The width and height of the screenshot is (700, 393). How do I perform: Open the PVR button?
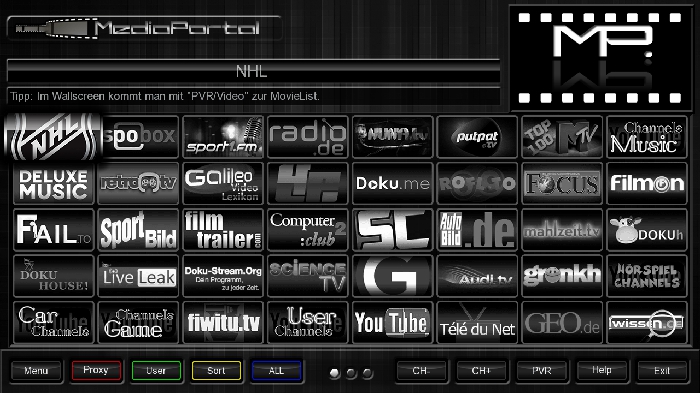tap(542, 370)
